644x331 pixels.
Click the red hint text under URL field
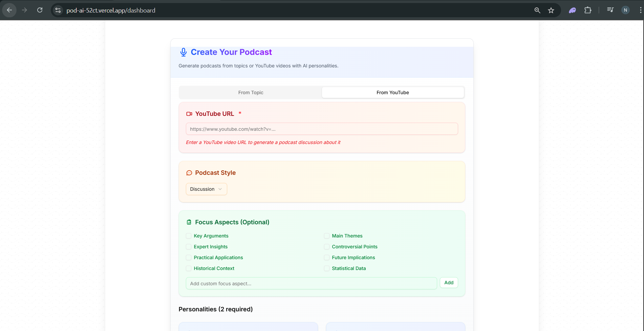click(263, 142)
